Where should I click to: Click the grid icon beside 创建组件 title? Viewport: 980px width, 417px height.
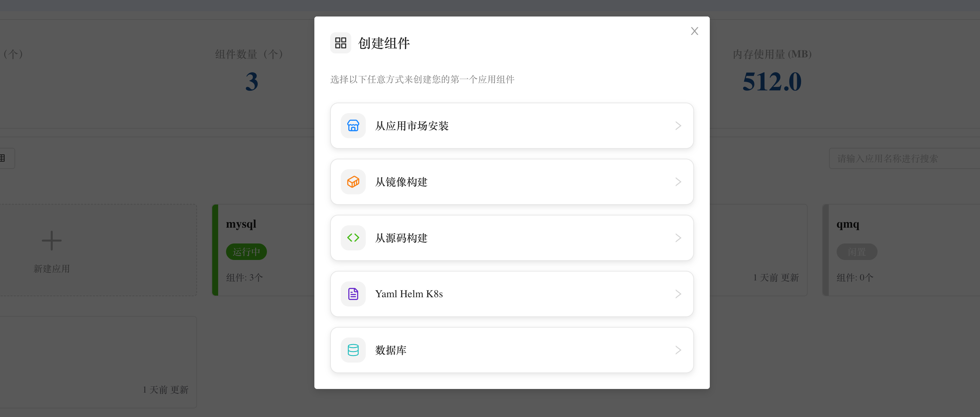point(340,43)
